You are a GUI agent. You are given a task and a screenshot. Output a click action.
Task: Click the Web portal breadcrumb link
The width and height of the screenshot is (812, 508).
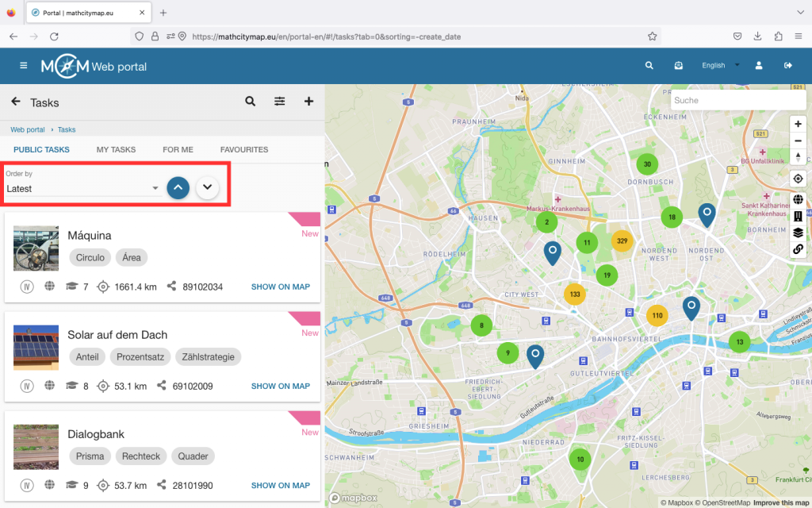(x=28, y=129)
